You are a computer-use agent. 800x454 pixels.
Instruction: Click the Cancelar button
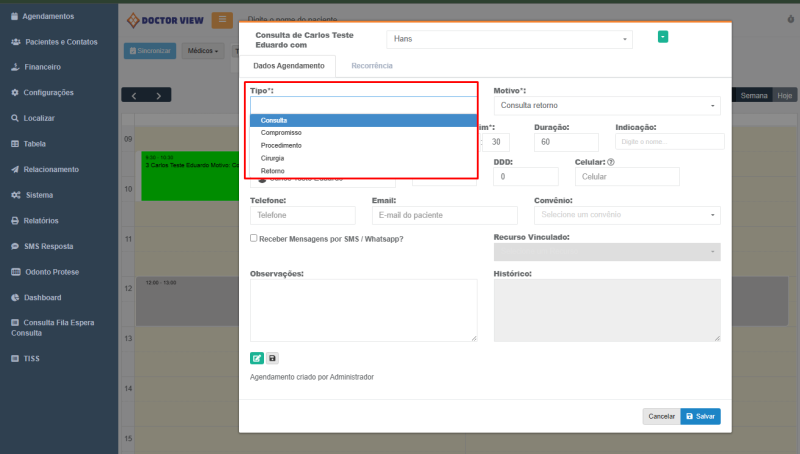pyautogui.click(x=661, y=416)
